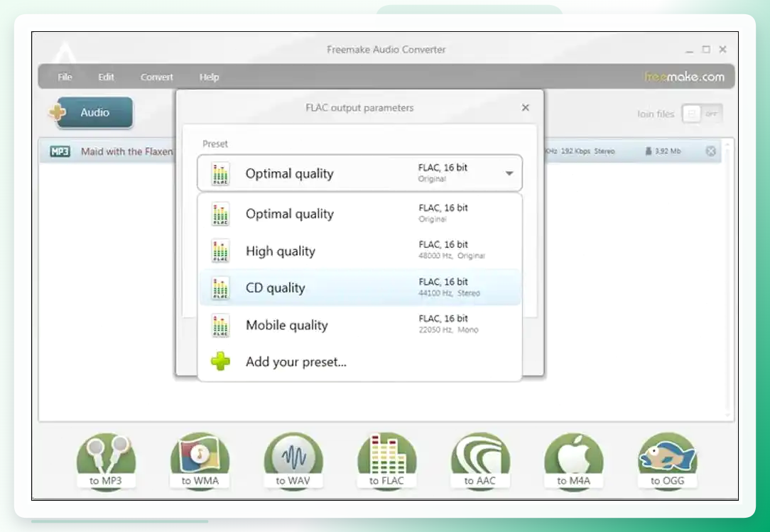Viewport: 770px width, 532px height.
Task: Choose the High quality preset
Action: click(359, 251)
